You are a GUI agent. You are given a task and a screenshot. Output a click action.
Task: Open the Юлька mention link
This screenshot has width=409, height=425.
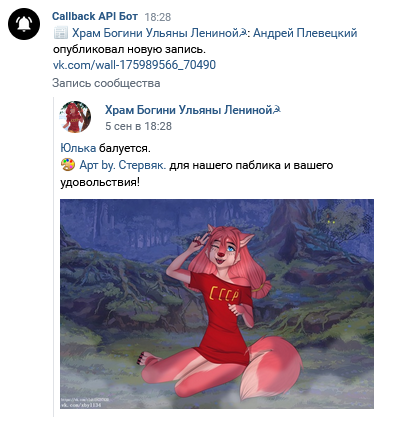pyautogui.click(x=78, y=148)
